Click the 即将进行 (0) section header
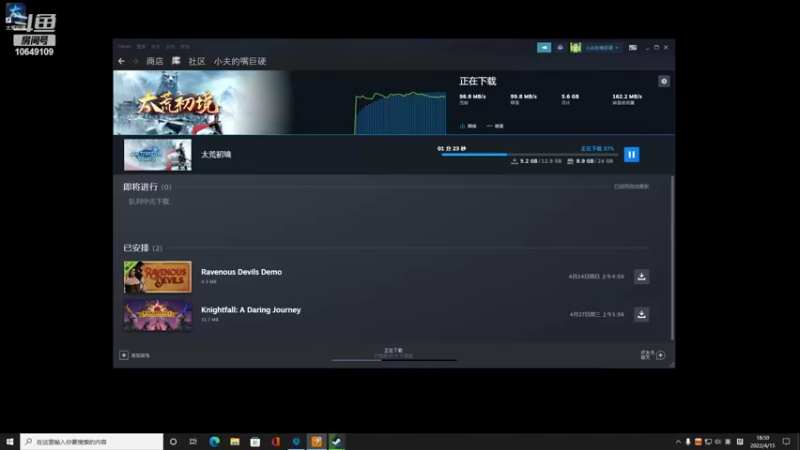The height and width of the screenshot is (450, 800). point(147,187)
